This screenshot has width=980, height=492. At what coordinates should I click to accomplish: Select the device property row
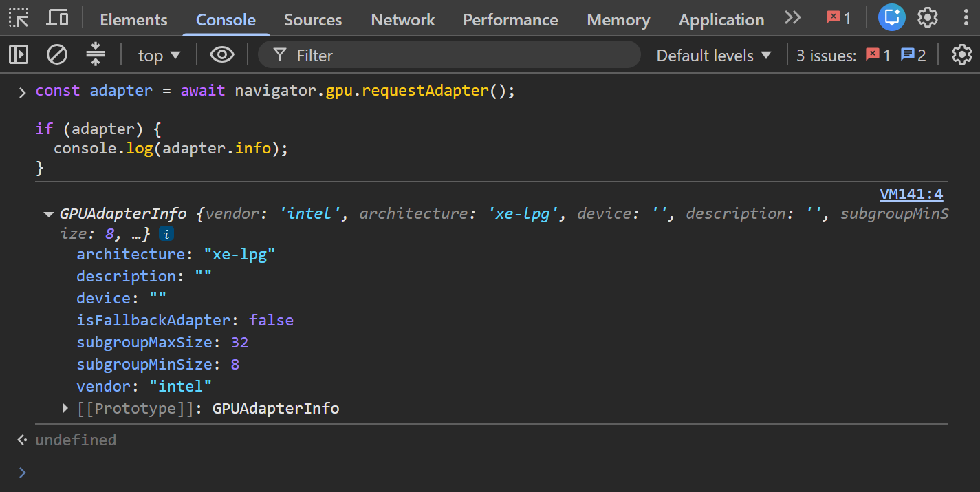tap(121, 298)
